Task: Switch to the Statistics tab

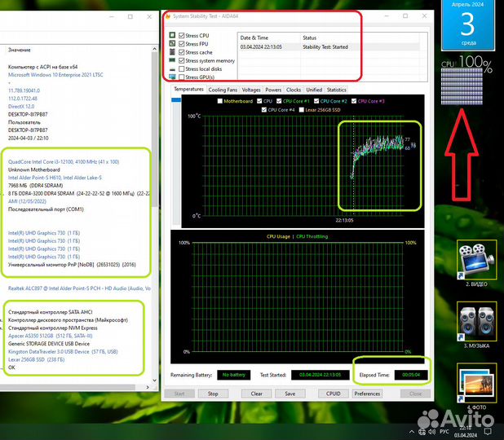Action: (x=336, y=90)
